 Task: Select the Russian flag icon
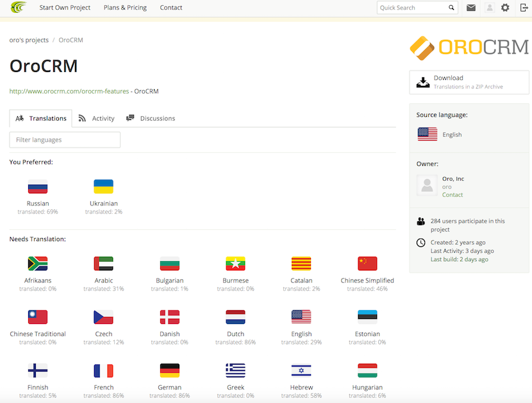click(x=38, y=187)
